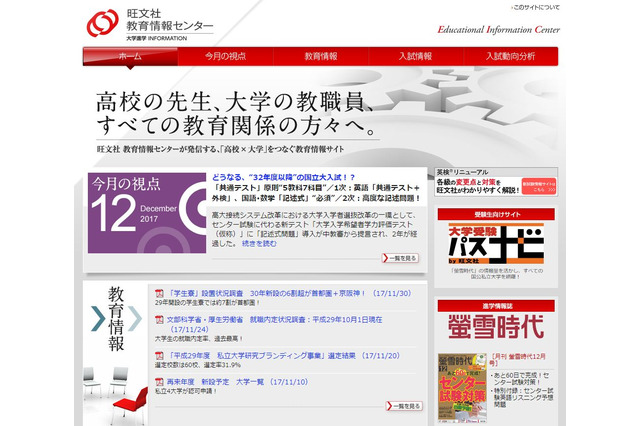Click PDF icon beside 文部科学省・厚生労働省 item
Viewport: 640px width, 426px height.
159,320
